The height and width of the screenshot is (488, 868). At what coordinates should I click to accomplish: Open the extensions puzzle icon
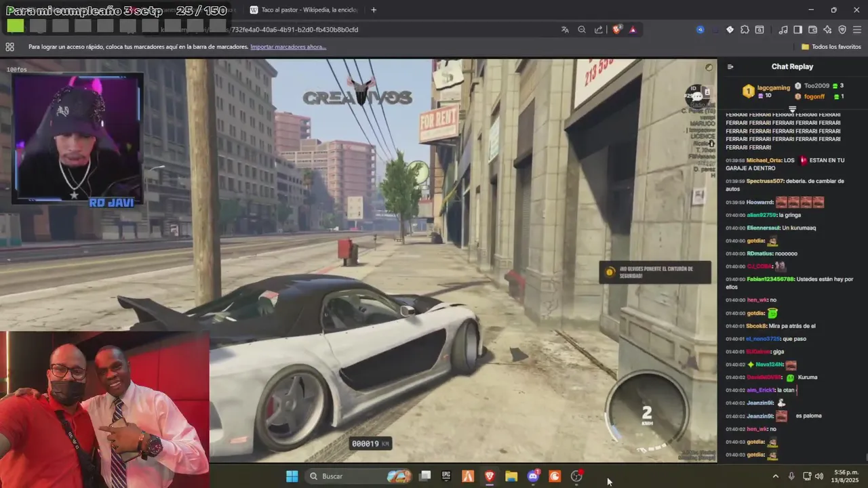(745, 30)
